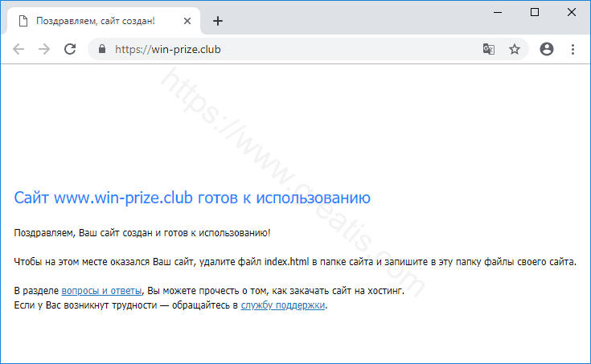Go back to the previous page

18,49
